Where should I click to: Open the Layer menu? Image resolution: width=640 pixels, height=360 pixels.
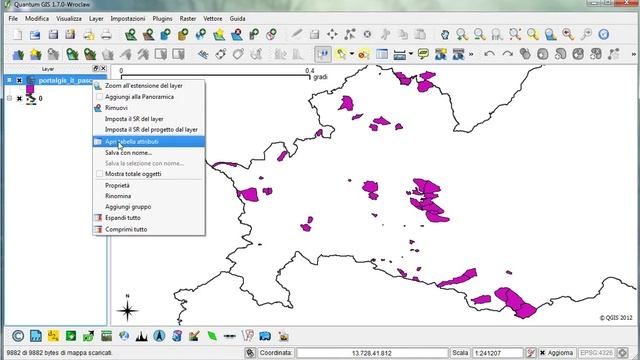click(x=96, y=18)
